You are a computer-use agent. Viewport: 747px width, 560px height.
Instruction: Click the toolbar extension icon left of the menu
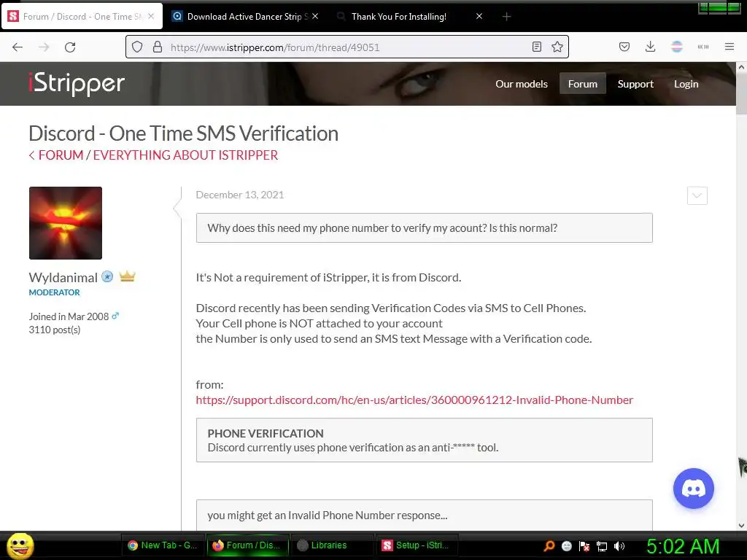click(x=703, y=47)
